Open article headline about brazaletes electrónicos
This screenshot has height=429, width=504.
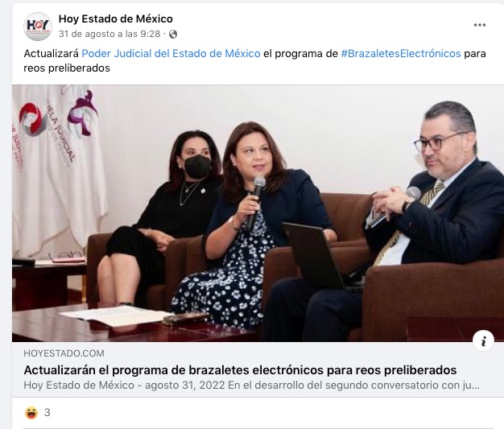(x=240, y=370)
